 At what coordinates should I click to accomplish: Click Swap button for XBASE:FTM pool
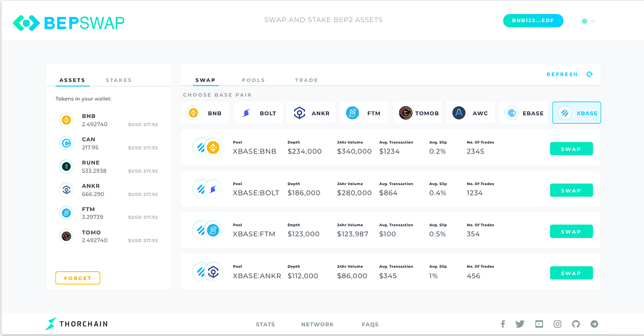571,231
